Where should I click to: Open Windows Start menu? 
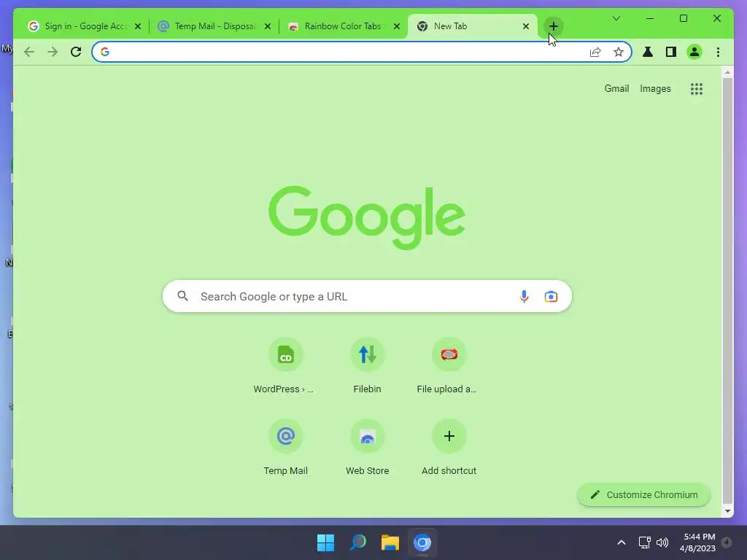click(x=326, y=542)
